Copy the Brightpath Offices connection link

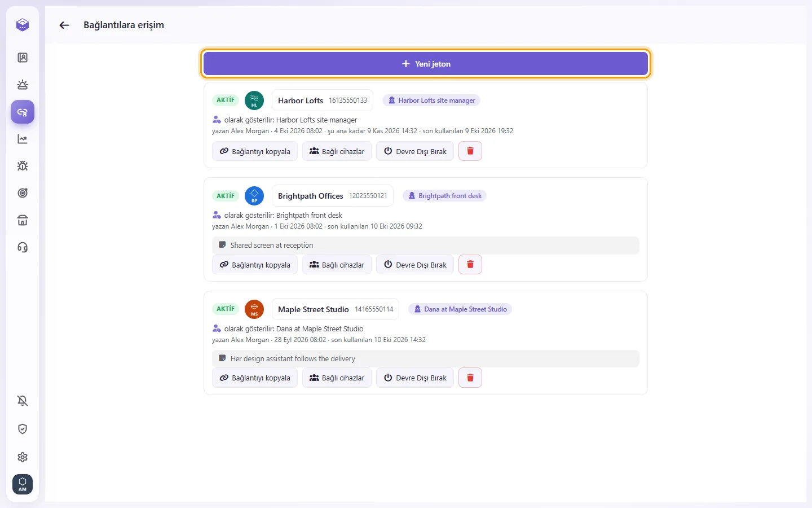255,265
